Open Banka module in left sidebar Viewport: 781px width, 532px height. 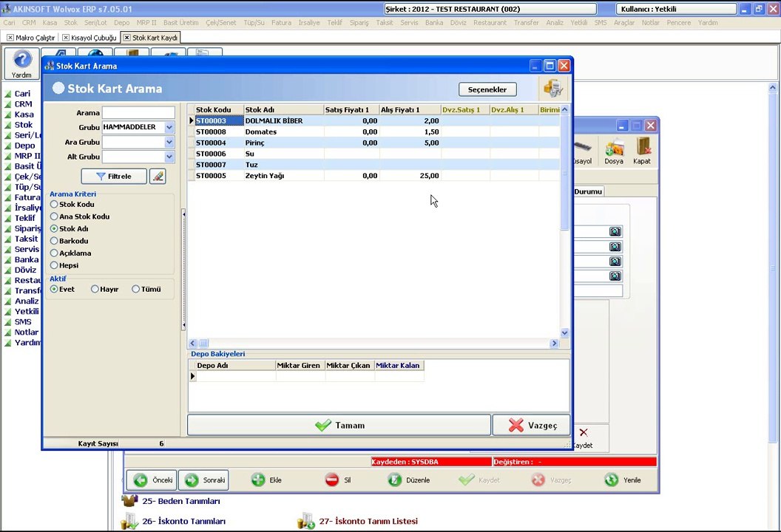(27, 260)
